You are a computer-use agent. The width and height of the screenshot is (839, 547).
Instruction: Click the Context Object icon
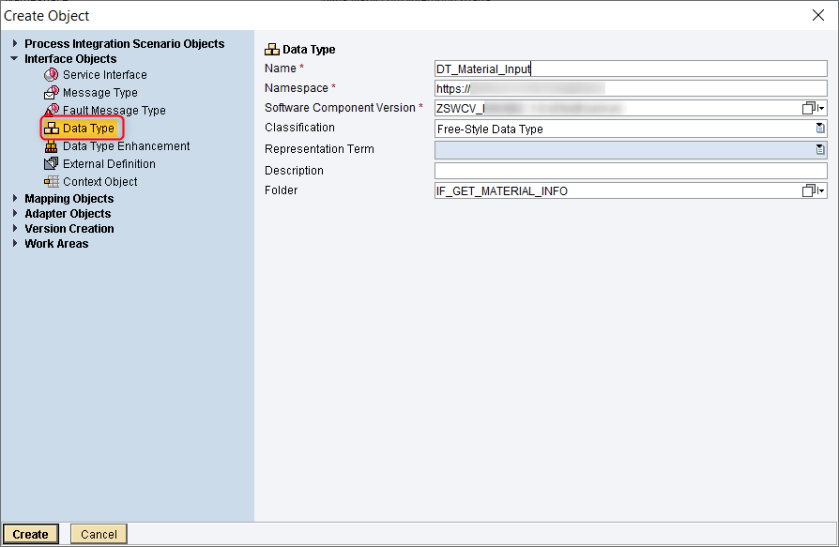coord(51,182)
